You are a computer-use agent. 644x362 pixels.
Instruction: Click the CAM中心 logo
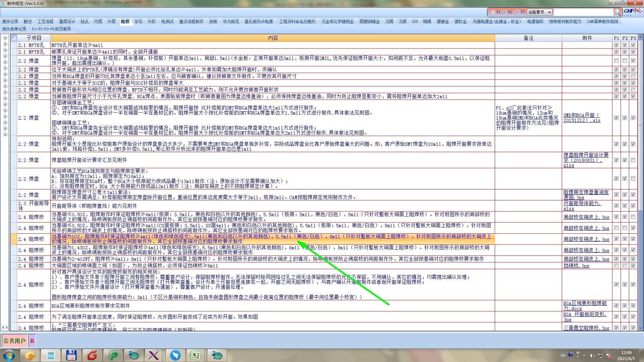[633, 11]
